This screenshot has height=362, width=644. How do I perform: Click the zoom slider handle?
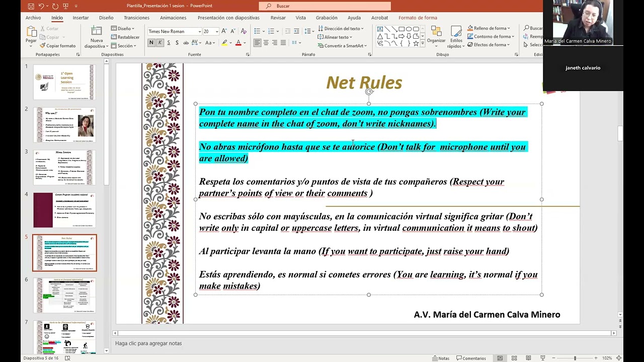575,358
